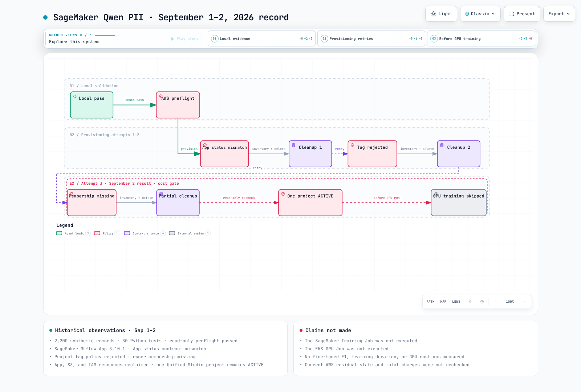581x392 pixels.
Task: Select the Local pass node
Action: click(x=92, y=105)
